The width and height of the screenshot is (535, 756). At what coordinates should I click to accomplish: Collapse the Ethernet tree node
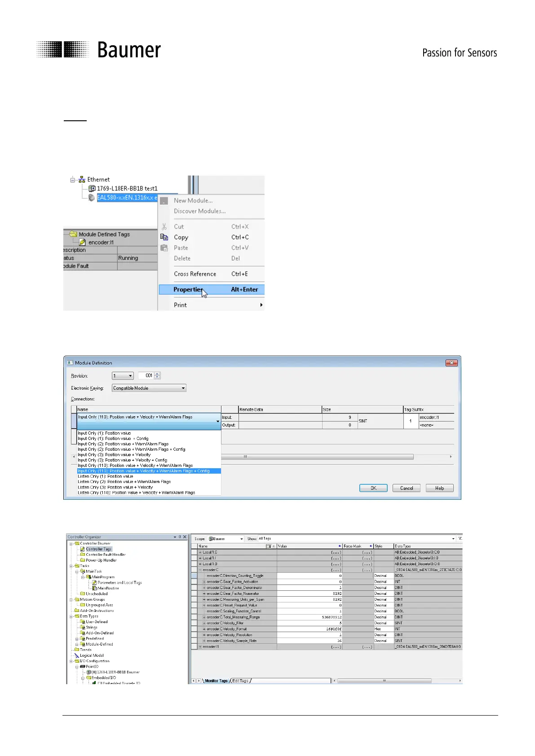(72, 180)
